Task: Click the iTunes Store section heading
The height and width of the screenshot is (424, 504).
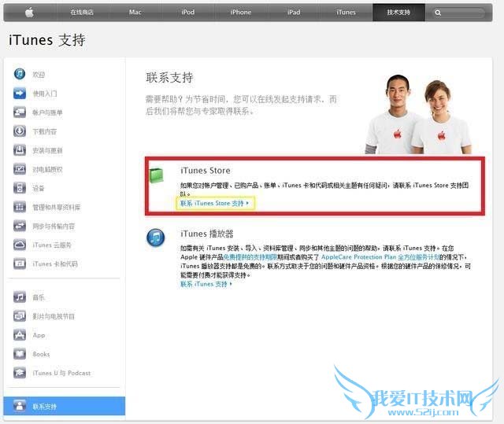Action: (205, 171)
